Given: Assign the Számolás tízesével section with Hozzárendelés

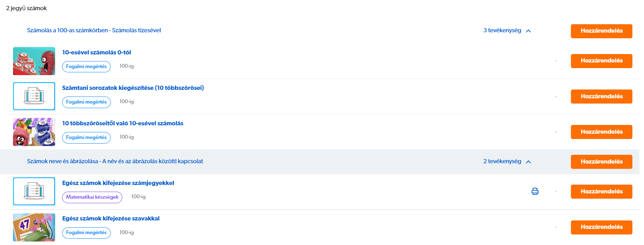Looking at the screenshot, I should pyautogui.click(x=601, y=31).
